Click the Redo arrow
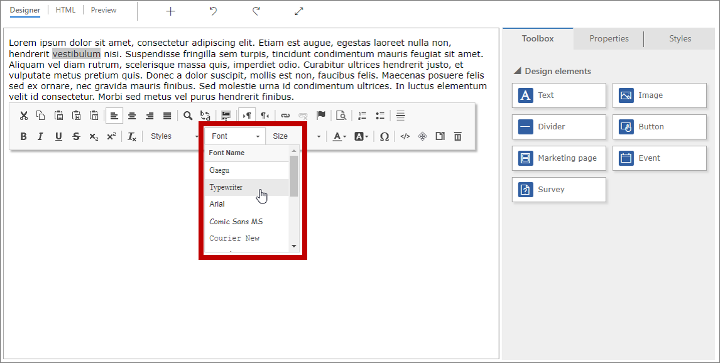Screen dimensions: 720x363 pyautogui.click(x=256, y=11)
